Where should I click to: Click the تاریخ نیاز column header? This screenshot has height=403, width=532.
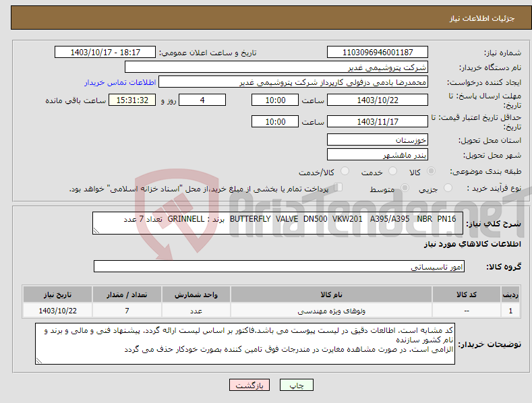click(58, 294)
